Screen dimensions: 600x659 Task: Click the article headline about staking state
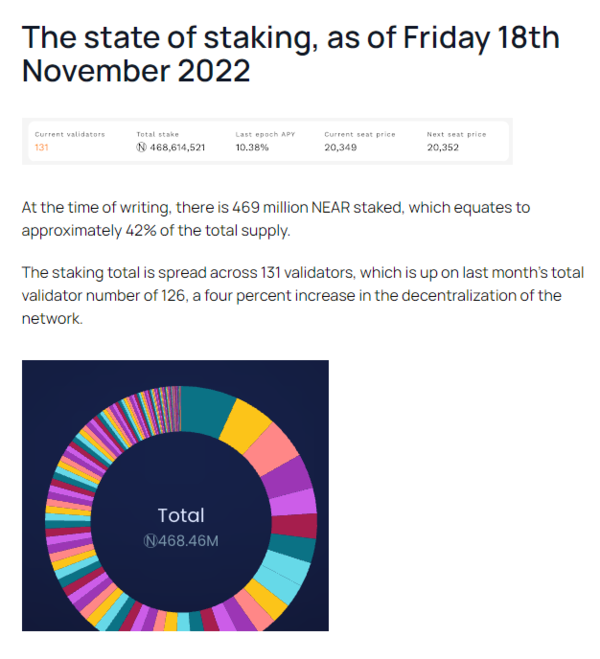click(290, 57)
